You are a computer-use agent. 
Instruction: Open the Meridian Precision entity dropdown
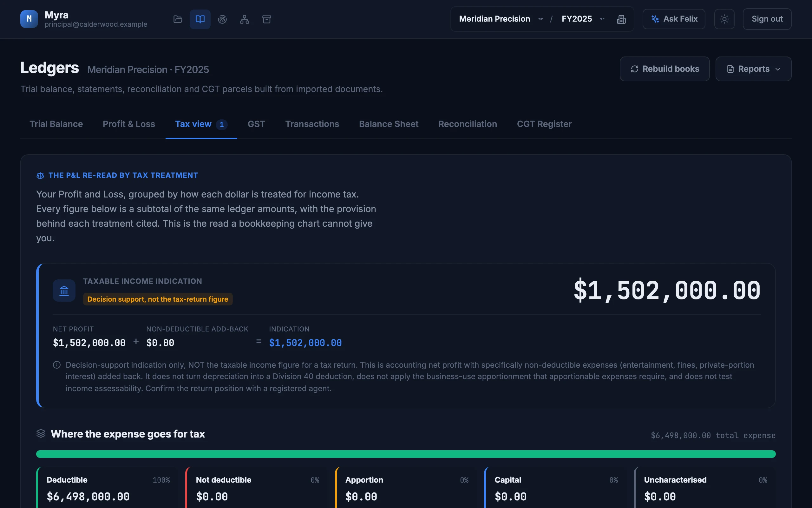coord(501,19)
